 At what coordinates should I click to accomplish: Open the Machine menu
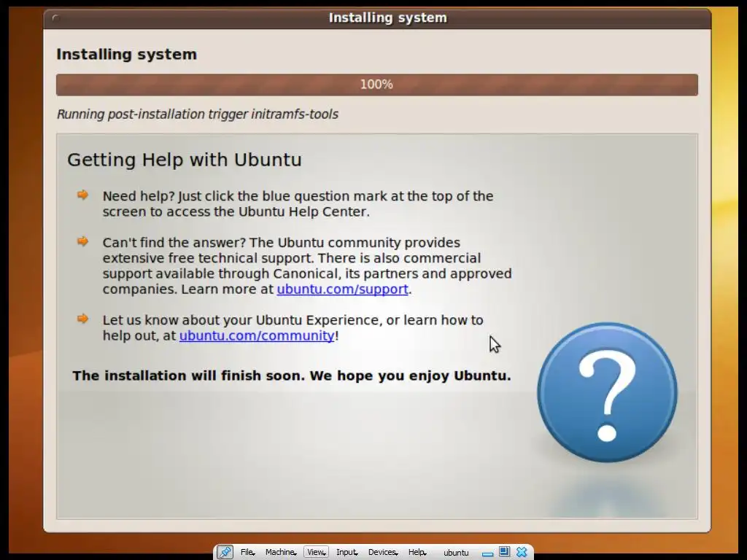[x=281, y=552]
